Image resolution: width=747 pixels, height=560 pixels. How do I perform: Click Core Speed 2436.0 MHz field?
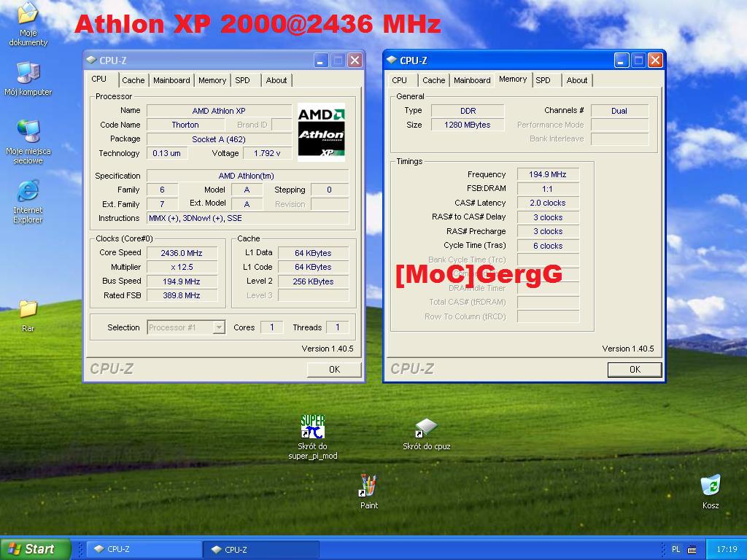click(x=182, y=253)
